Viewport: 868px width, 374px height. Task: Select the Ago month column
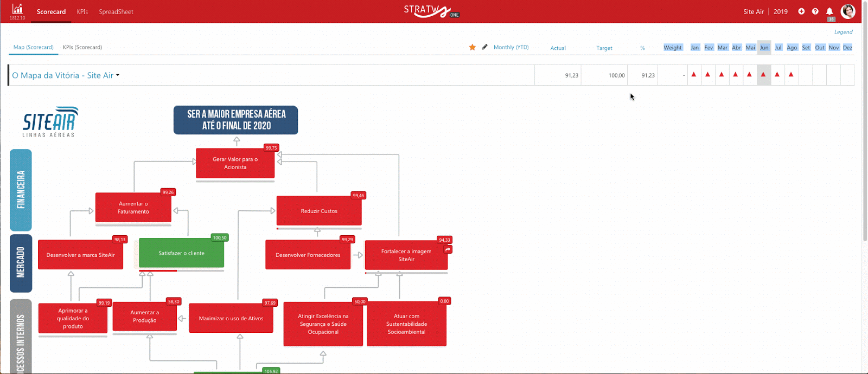[x=792, y=48]
